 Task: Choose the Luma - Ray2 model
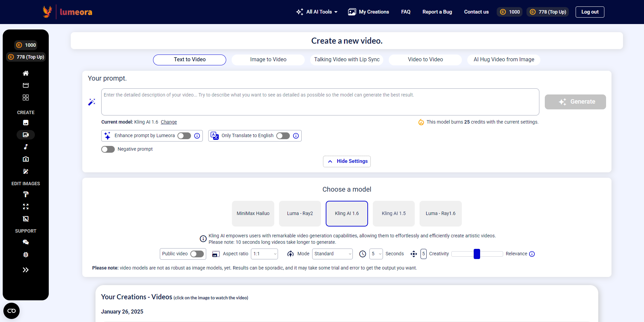pyautogui.click(x=300, y=214)
